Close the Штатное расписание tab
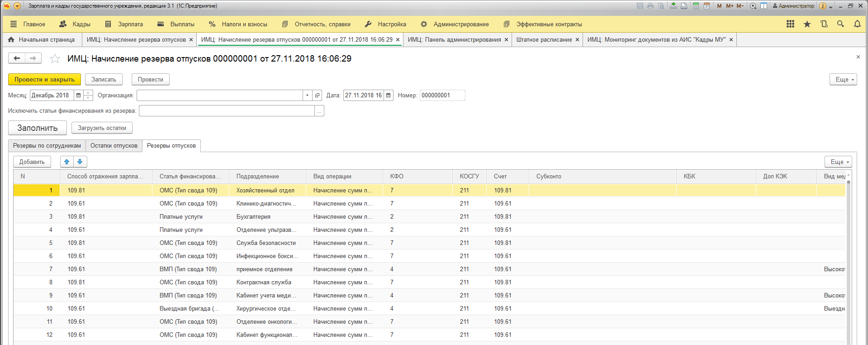The height and width of the screenshot is (345, 868). [x=577, y=40]
